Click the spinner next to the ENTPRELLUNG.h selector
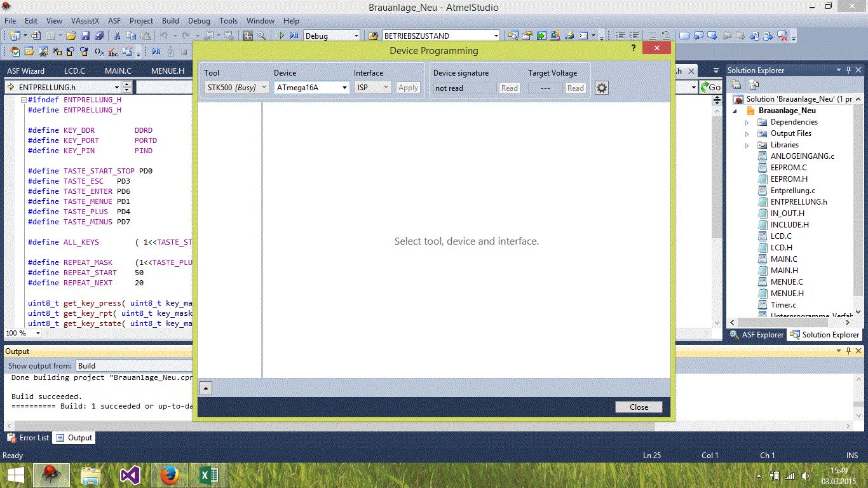Viewport: 868px width, 488px height. (127, 87)
